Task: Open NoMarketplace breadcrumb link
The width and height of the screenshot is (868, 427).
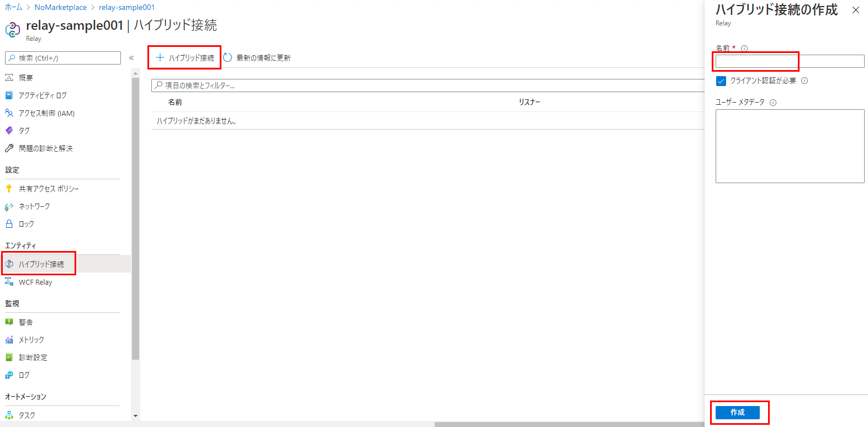Action: pyautogui.click(x=61, y=7)
